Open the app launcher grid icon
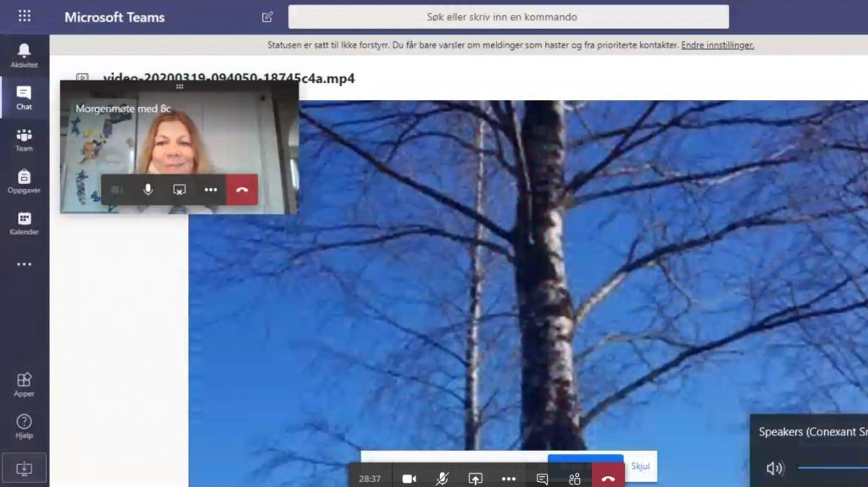 [24, 16]
